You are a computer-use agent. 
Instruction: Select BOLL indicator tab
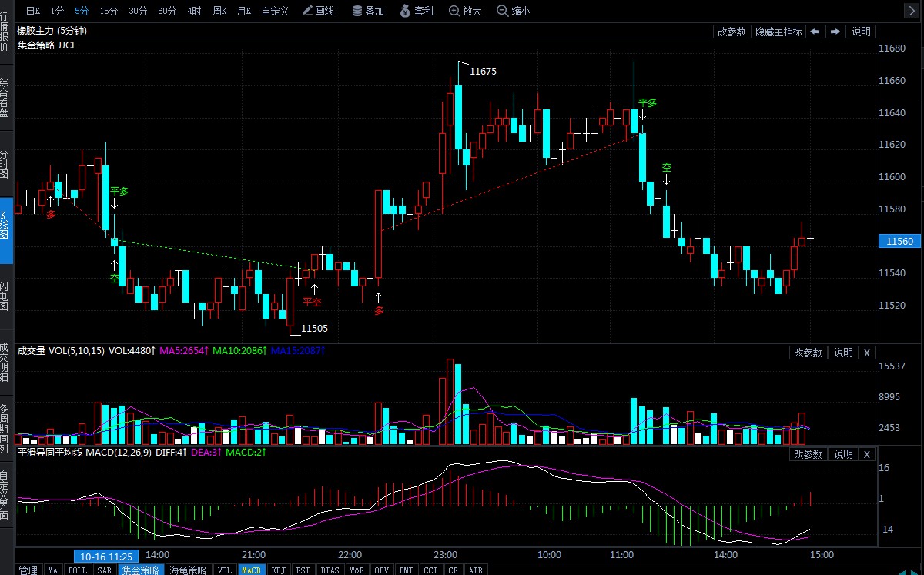[x=78, y=570]
